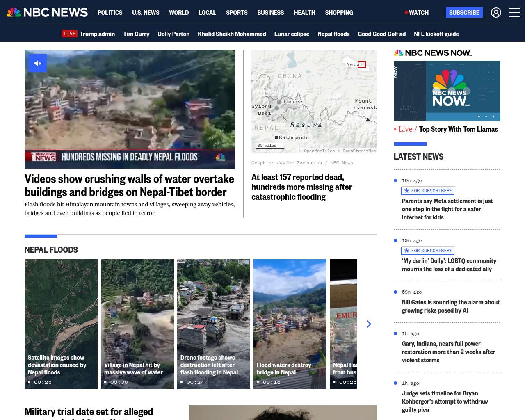Open the U.S. News section
This screenshot has width=525, height=420.
(x=146, y=13)
